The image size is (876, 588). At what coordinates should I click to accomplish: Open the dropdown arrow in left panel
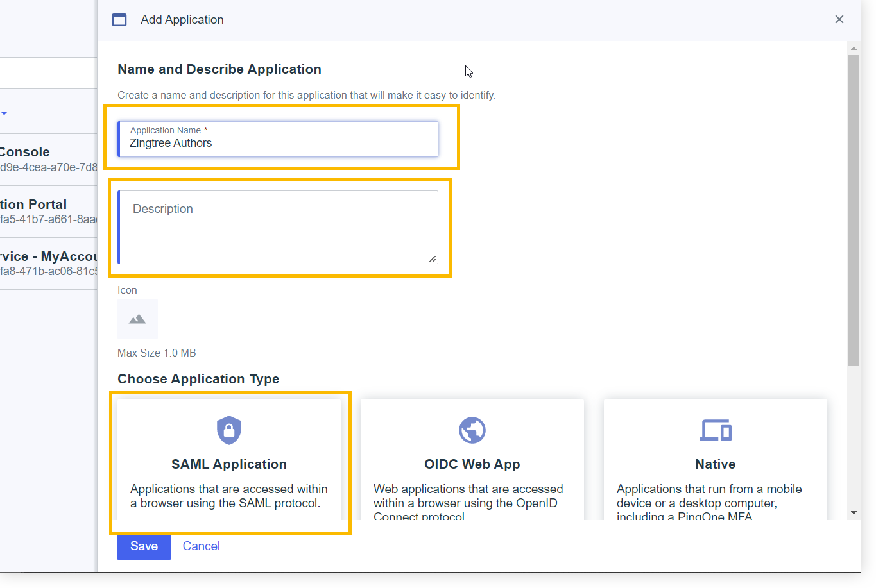tap(4, 113)
